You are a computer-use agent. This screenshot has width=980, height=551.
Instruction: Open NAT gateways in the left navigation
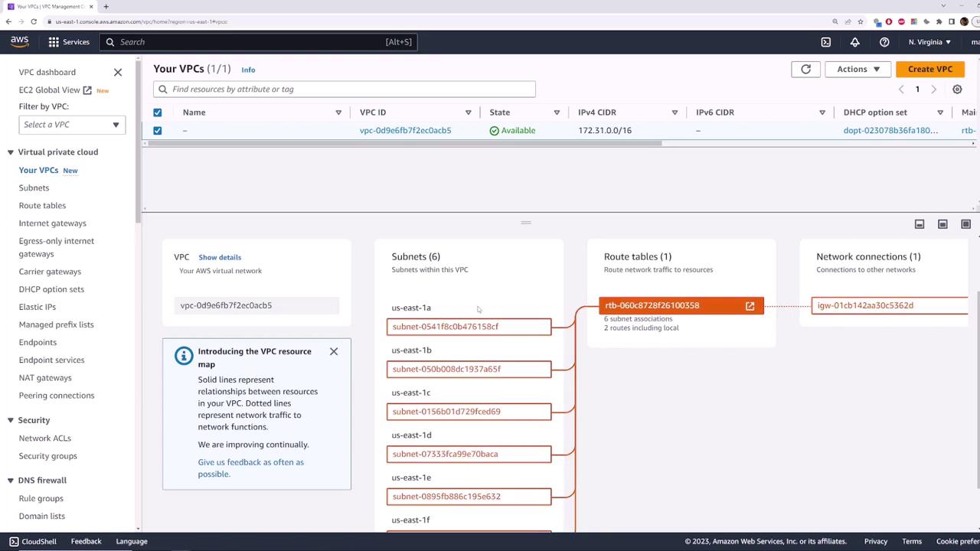click(45, 378)
